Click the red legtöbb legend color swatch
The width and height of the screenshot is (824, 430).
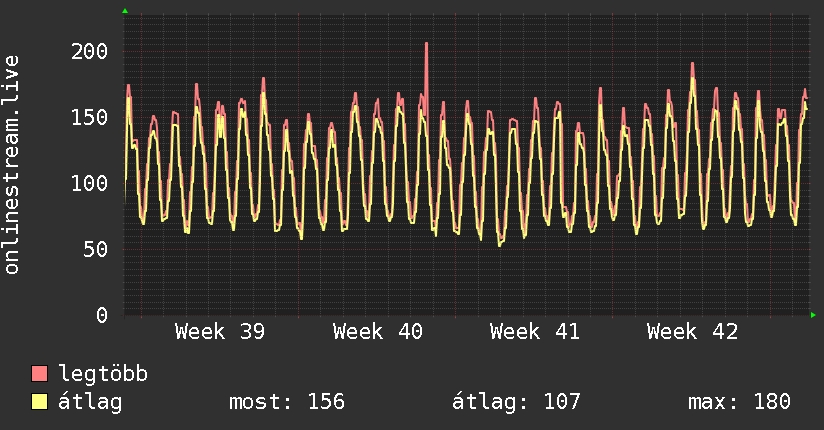(40, 374)
